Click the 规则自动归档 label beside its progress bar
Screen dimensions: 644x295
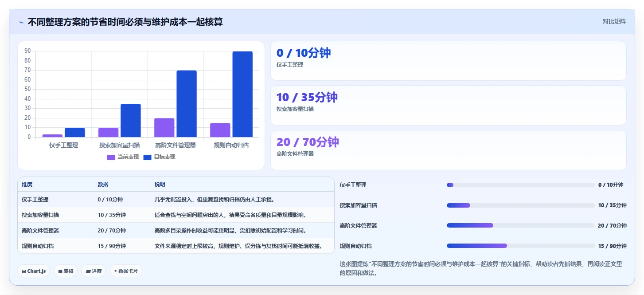356,246
